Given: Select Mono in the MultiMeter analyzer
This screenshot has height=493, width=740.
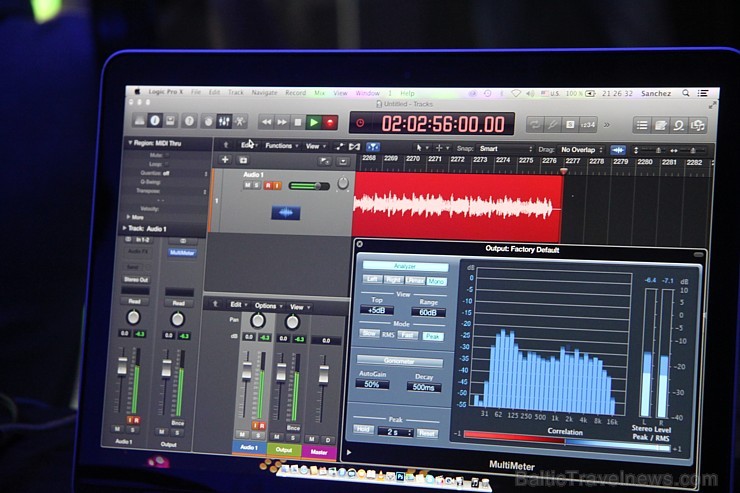Looking at the screenshot, I should [436, 281].
